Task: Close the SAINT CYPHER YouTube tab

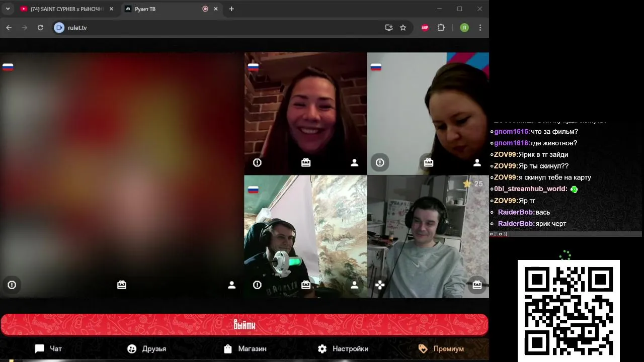Action: tap(111, 9)
